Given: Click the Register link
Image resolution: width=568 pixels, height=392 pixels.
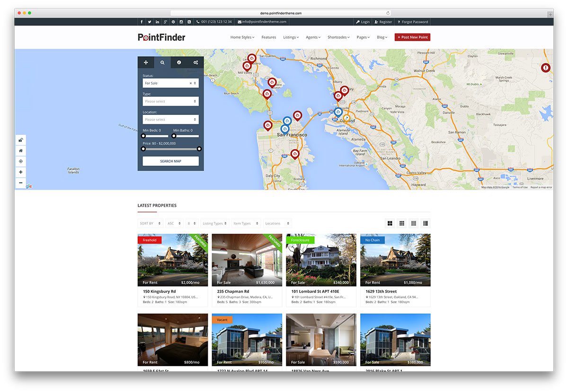Looking at the screenshot, I should [383, 22].
